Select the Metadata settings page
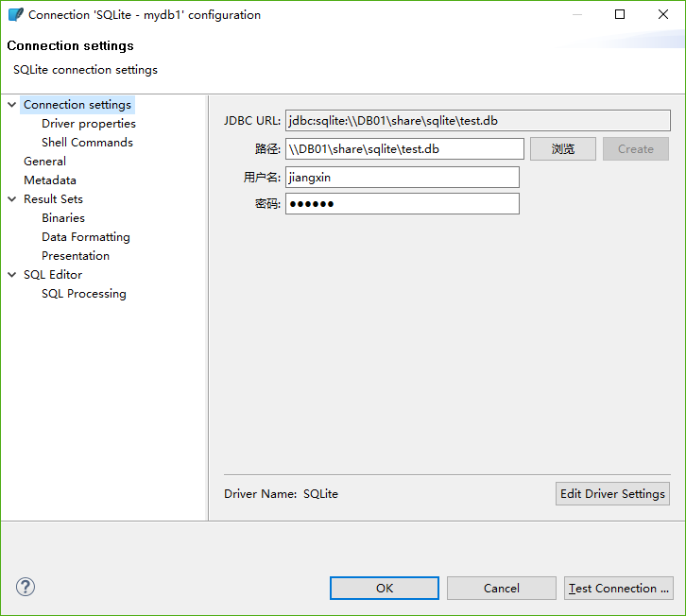Screen dimensions: 686x616 coord(50,180)
